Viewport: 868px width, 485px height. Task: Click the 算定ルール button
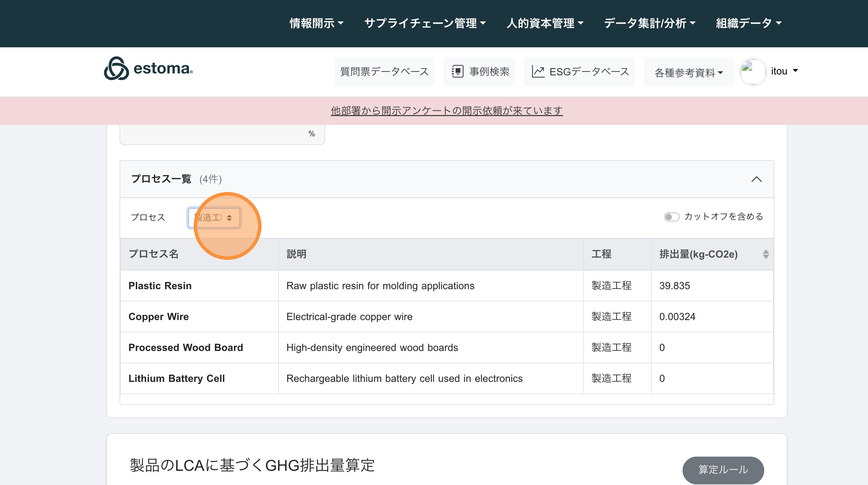click(x=723, y=470)
